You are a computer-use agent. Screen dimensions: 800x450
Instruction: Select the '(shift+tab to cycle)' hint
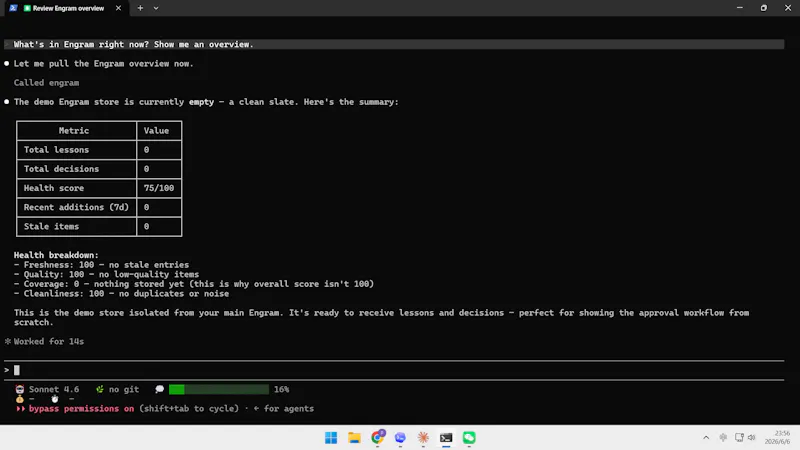[x=189, y=409]
